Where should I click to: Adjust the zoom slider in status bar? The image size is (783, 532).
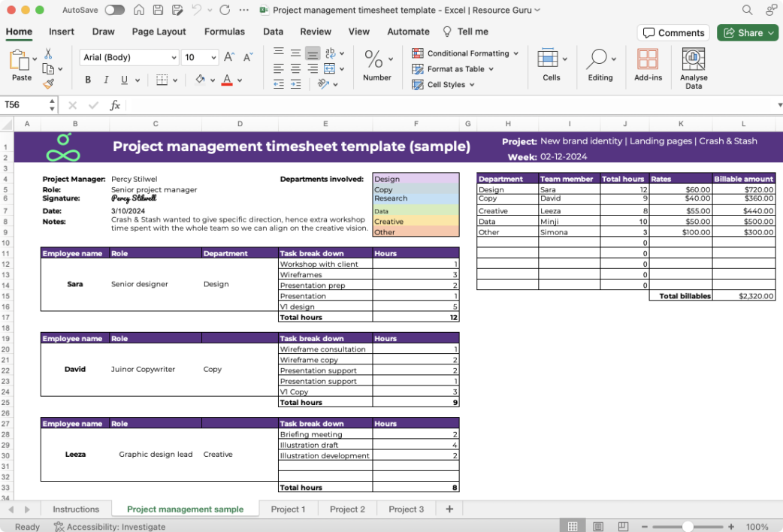pos(688,527)
